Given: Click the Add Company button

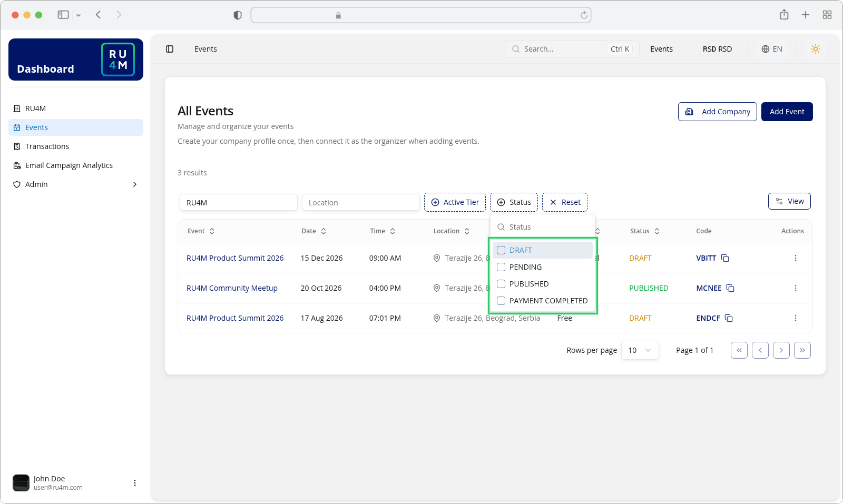Looking at the screenshot, I should coord(718,112).
